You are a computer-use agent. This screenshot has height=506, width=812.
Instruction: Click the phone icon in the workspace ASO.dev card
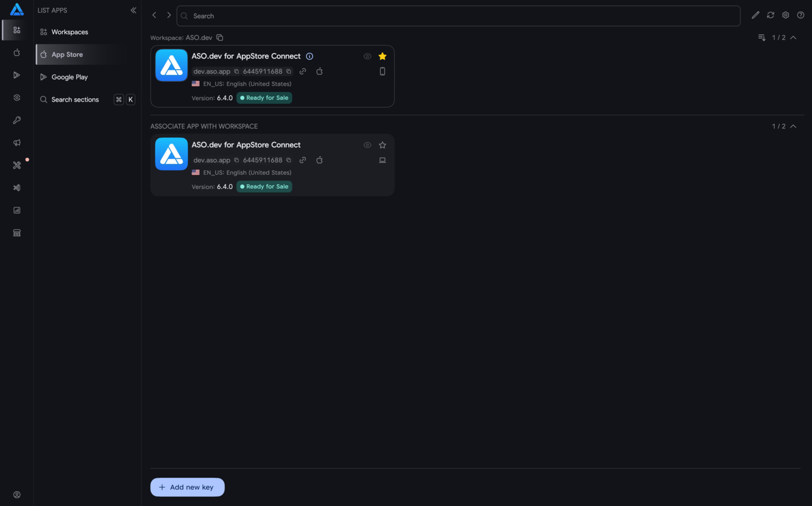pyautogui.click(x=382, y=72)
